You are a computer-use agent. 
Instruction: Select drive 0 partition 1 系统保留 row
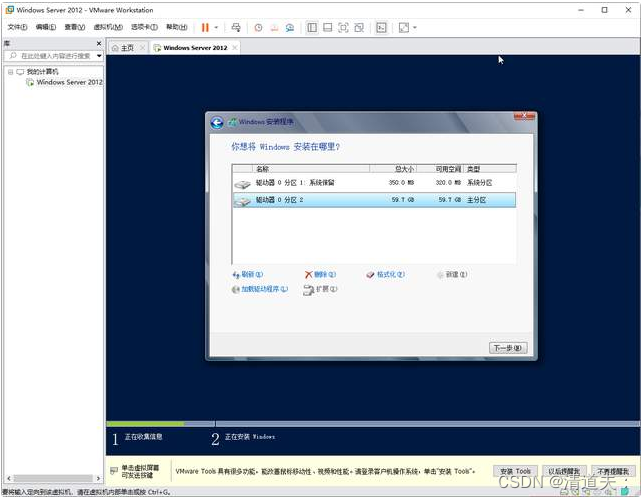(x=374, y=183)
